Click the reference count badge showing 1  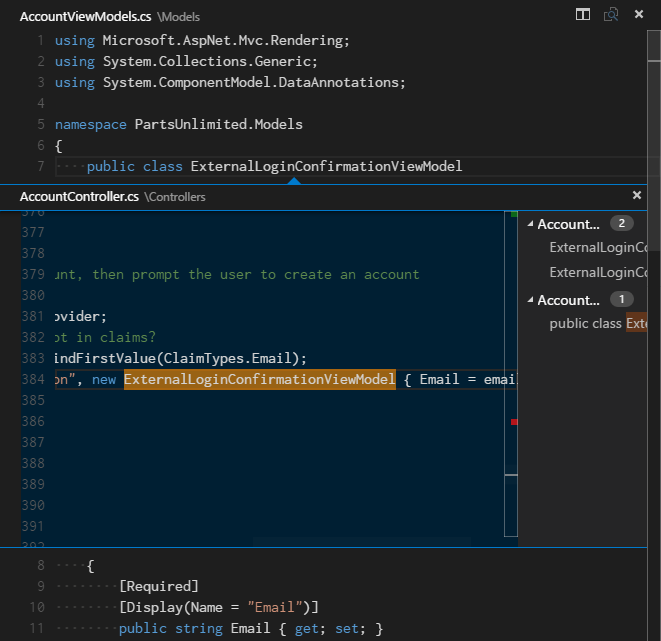(622, 300)
